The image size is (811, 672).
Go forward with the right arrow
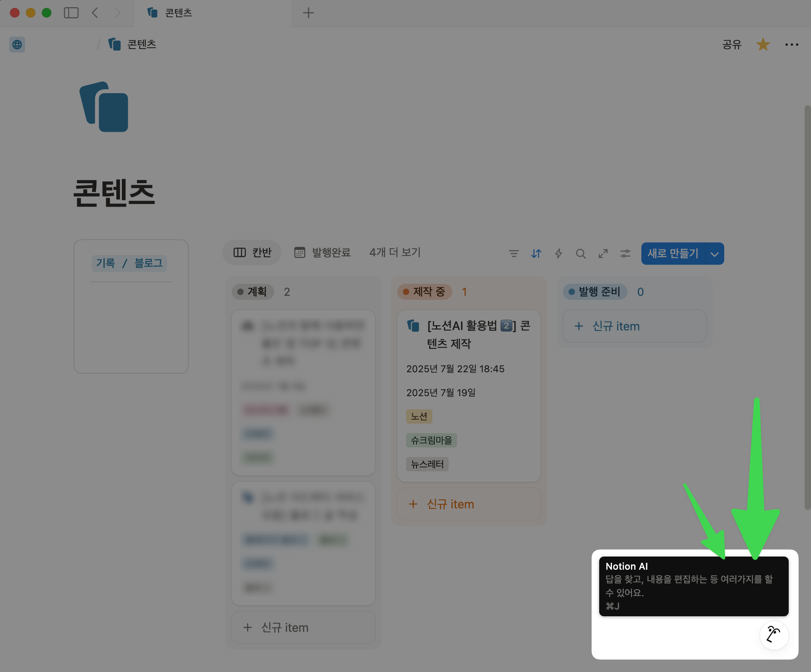click(117, 13)
